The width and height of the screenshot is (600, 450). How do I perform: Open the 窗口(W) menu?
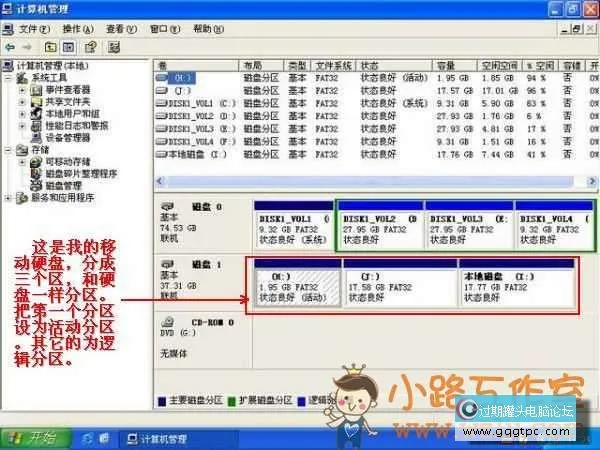pyautogui.click(x=165, y=29)
